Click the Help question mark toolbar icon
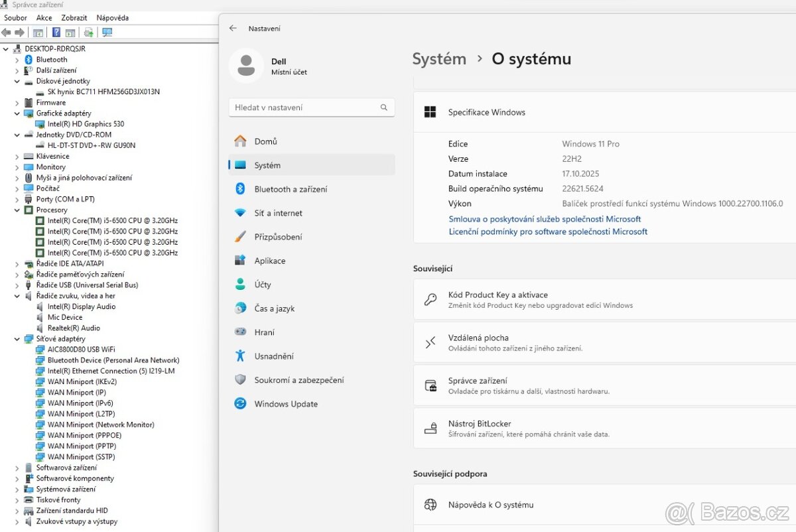This screenshot has height=532, width=796. tap(56, 32)
